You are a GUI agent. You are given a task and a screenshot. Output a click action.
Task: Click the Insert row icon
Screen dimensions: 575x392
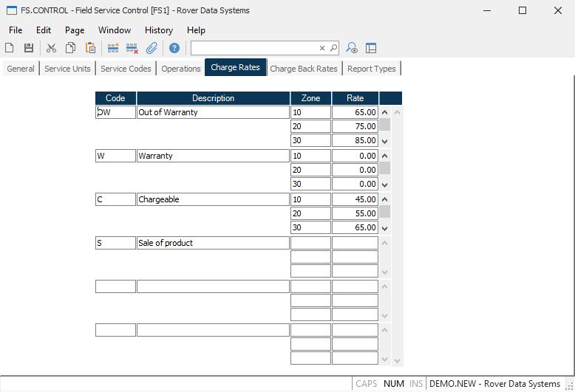pos(113,48)
